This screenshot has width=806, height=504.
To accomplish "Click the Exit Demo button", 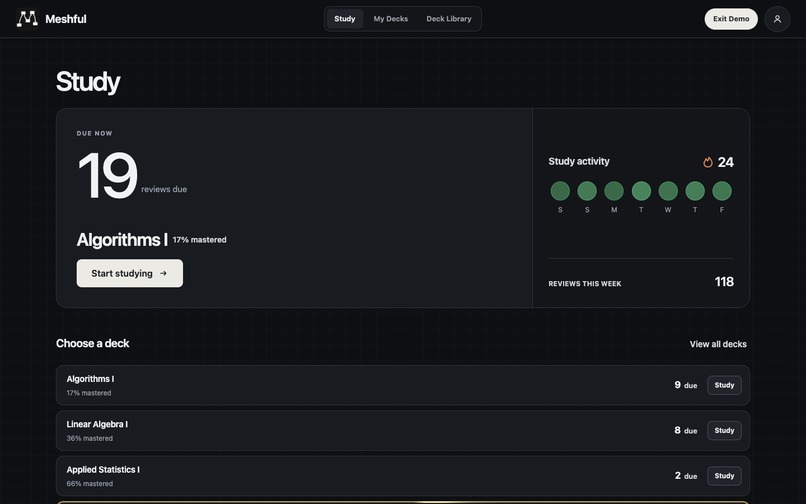I will [x=731, y=19].
